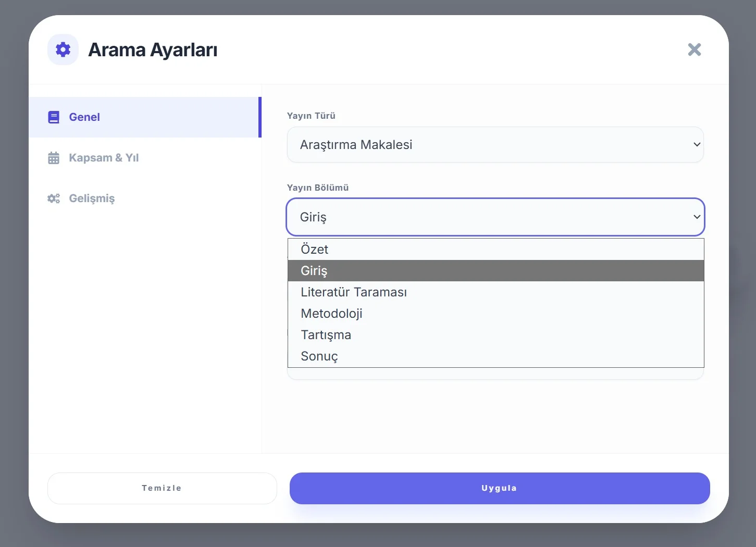
Task: Choose Özet from the list
Action: coord(496,250)
